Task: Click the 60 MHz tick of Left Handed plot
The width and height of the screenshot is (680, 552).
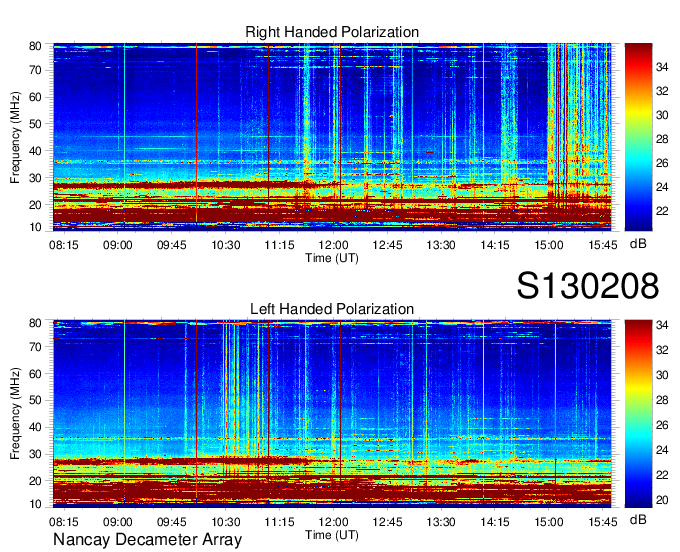Action: click(x=35, y=374)
